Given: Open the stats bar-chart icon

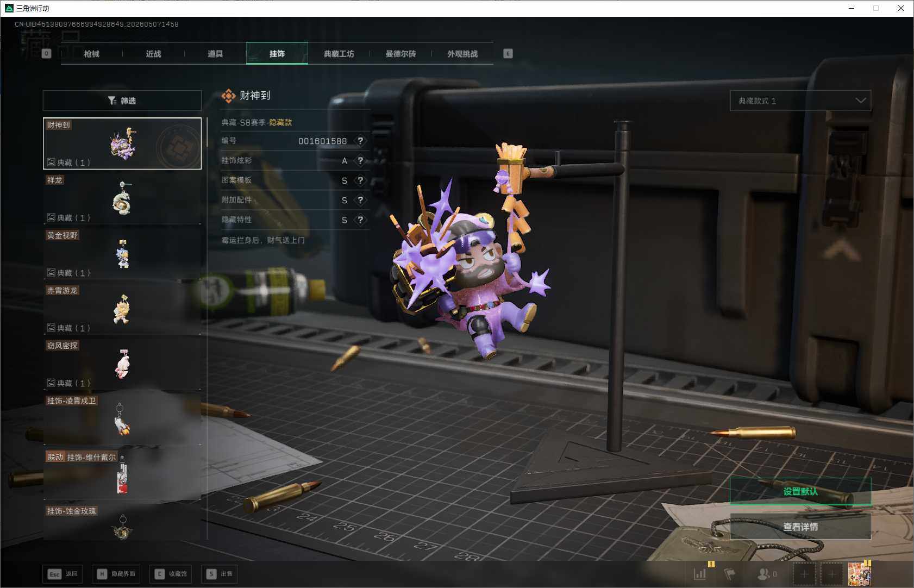Looking at the screenshot, I should tap(700, 574).
